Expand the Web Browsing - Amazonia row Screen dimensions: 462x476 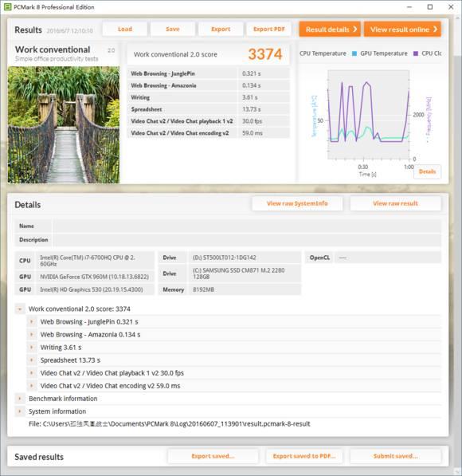[32, 335]
